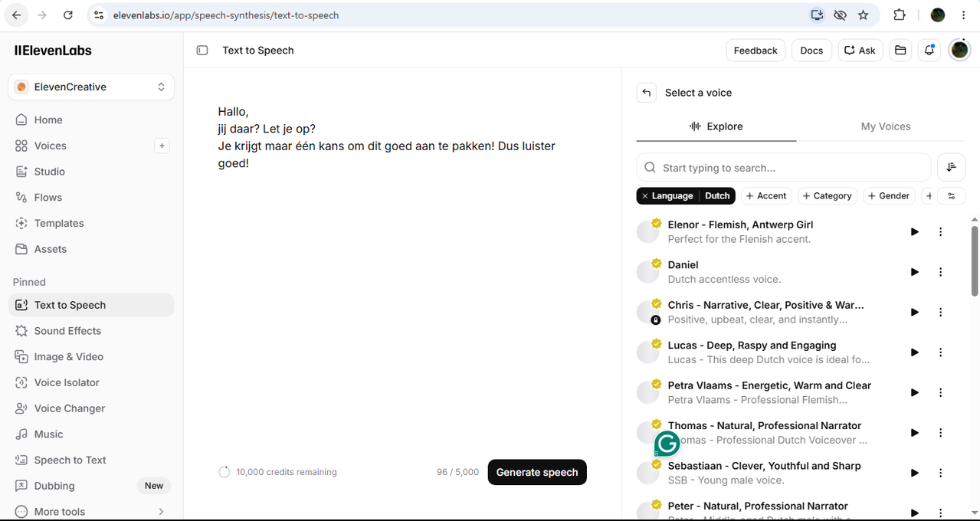Screen dimensions: 980x521
Task: Open Assets in sidebar
Action: pos(91,249)
